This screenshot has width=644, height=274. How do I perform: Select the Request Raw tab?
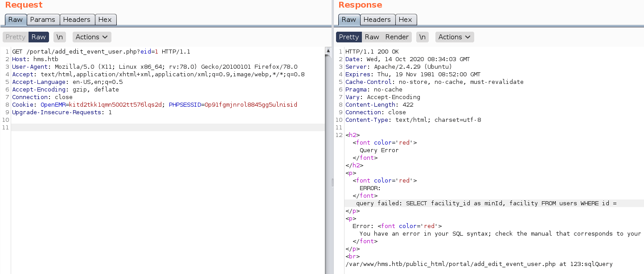click(16, 20)
